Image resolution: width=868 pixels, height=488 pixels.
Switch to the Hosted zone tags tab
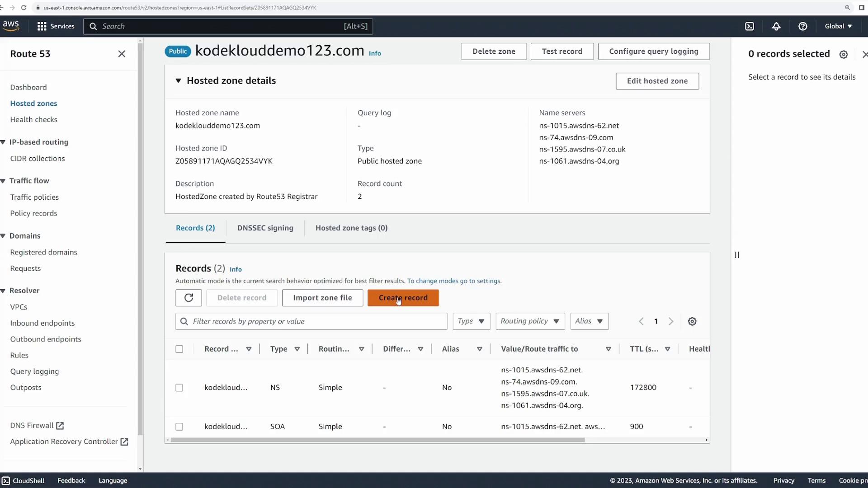click(x=351, y=228)
